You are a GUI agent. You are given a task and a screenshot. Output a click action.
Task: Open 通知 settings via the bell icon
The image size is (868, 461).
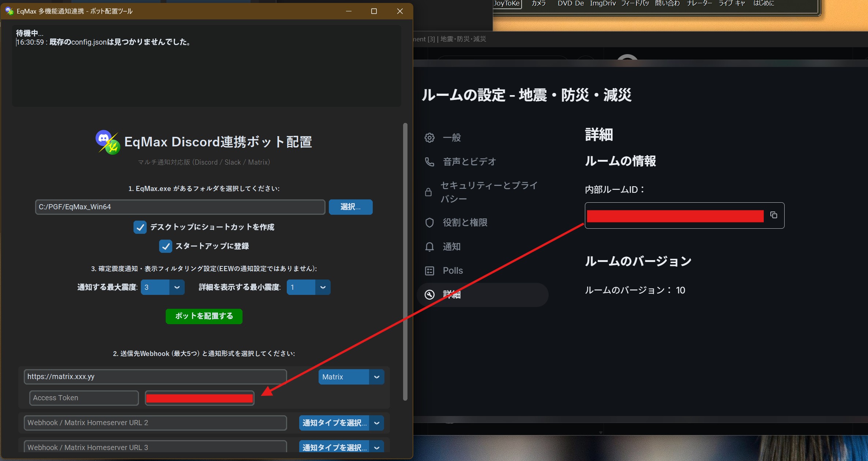(429, 247)
